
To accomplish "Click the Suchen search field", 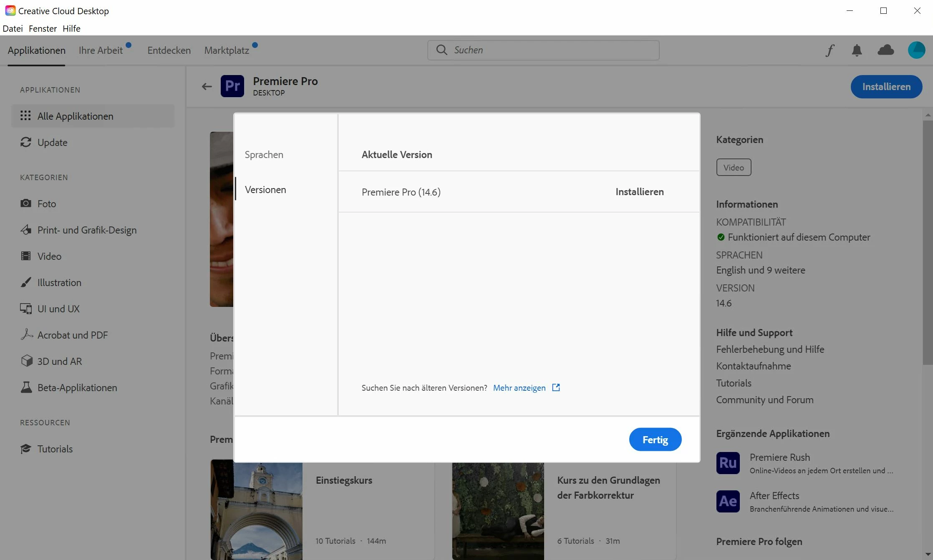I will [x=551, y=50].
